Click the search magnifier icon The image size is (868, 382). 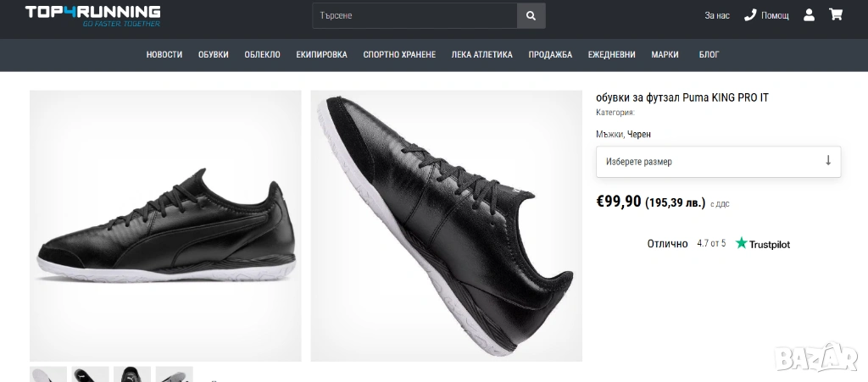pyautogui.click(x=531, y=15)
